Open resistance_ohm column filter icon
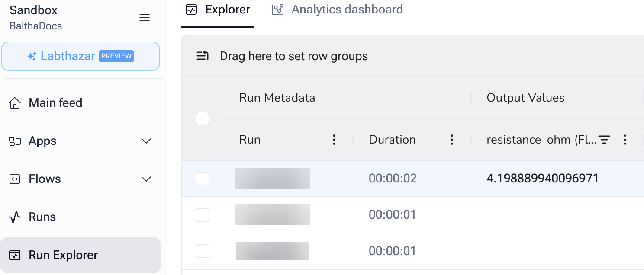The image size is (644, 275). click(604, 140)
